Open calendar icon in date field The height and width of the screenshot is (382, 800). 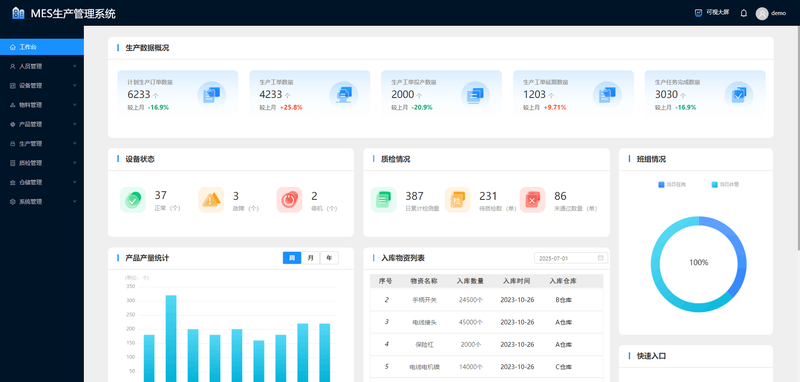tap(601, 258)
